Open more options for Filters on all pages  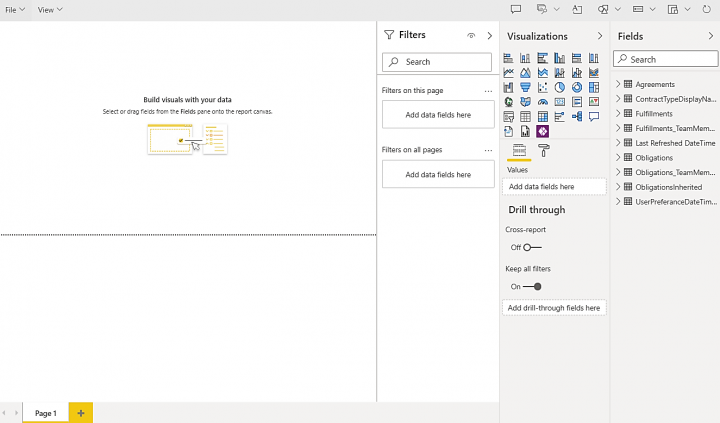(488, 150)
